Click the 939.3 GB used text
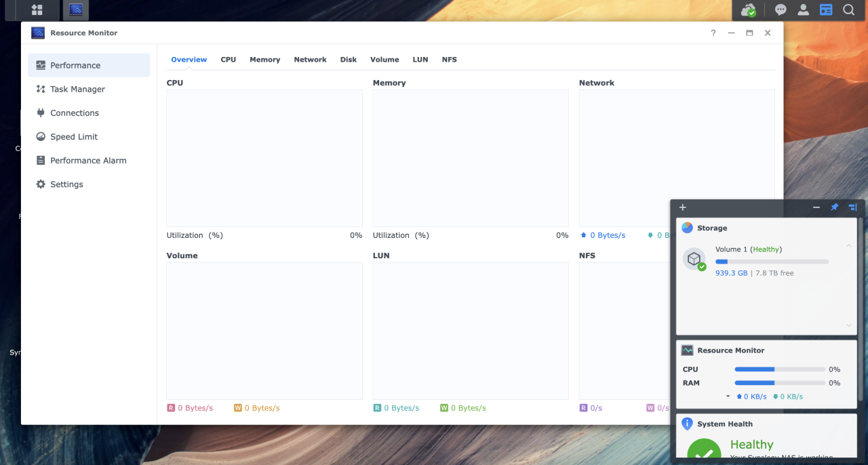868x465 pixels. pyautogui.click(x=732, y=273)
